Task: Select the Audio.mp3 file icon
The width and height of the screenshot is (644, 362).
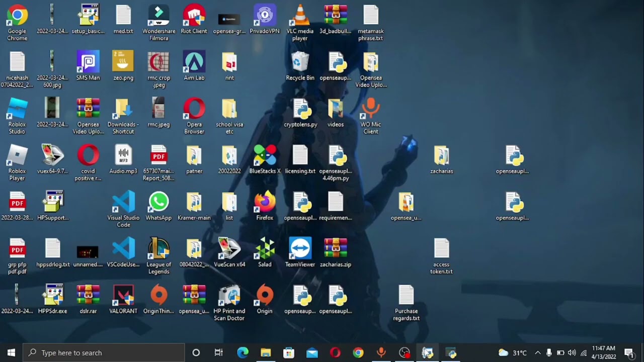Action: (x=123, y=159)
